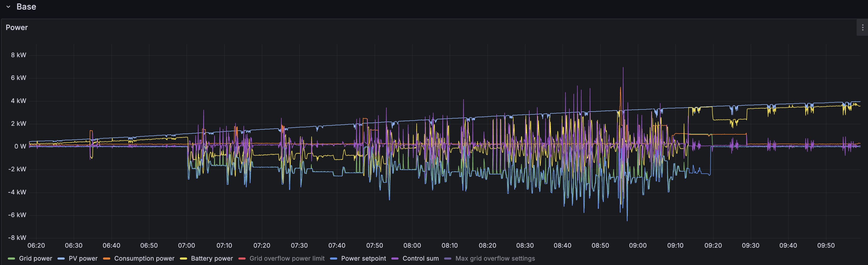
Task: Click the 2 kW y-axis label
Action: coord(19,124)
